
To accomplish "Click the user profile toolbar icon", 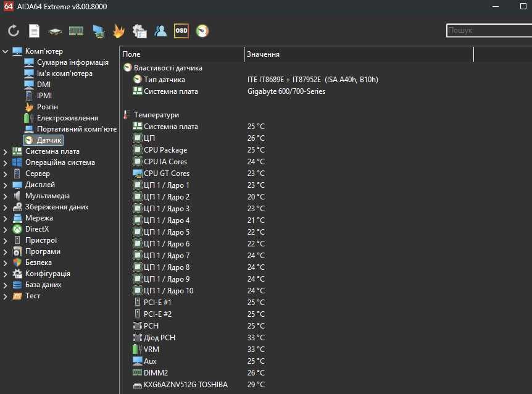I will [160, 31].
